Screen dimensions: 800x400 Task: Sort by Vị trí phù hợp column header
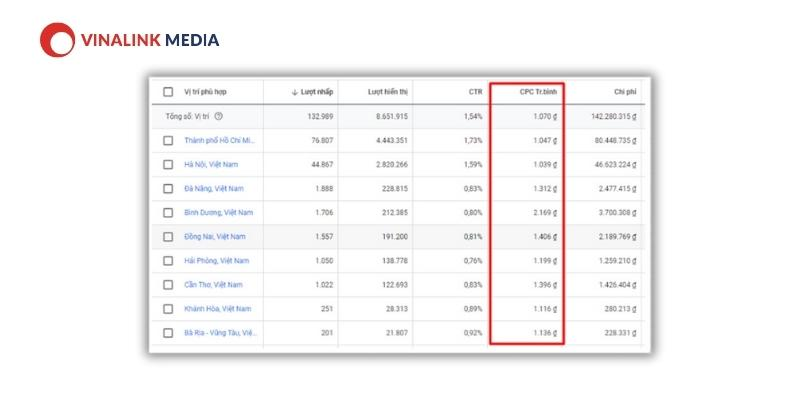point(205,92)
